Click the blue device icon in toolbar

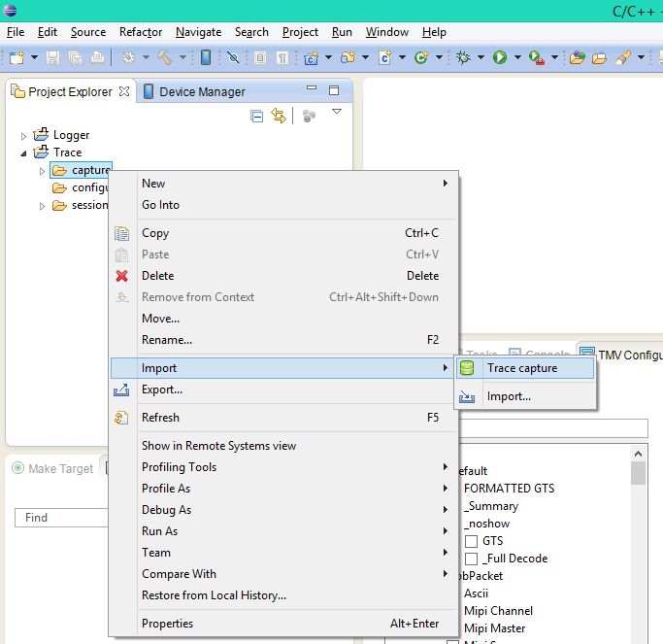tap(206, 58)
